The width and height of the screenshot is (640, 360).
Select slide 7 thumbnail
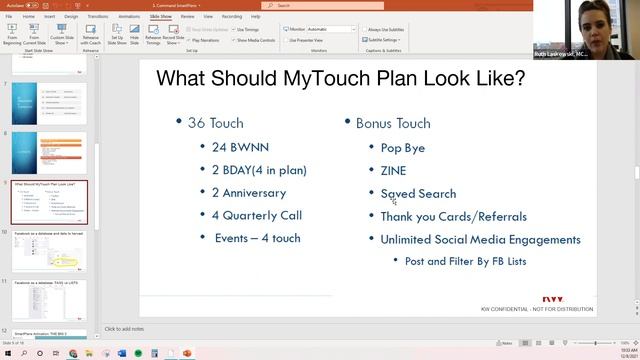(x=49, y=104)
